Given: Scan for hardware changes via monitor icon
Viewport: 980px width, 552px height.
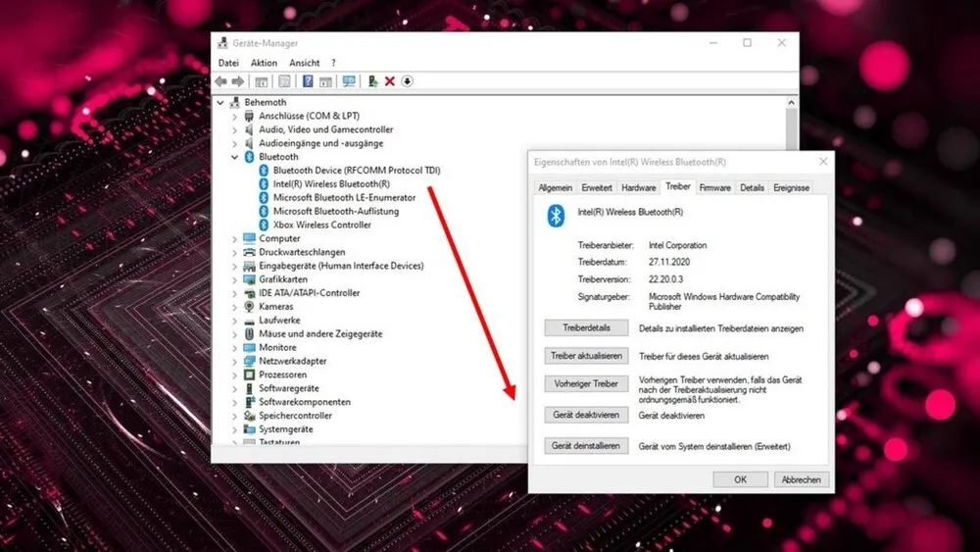Looking at the screenshot, I should (349, 81).
